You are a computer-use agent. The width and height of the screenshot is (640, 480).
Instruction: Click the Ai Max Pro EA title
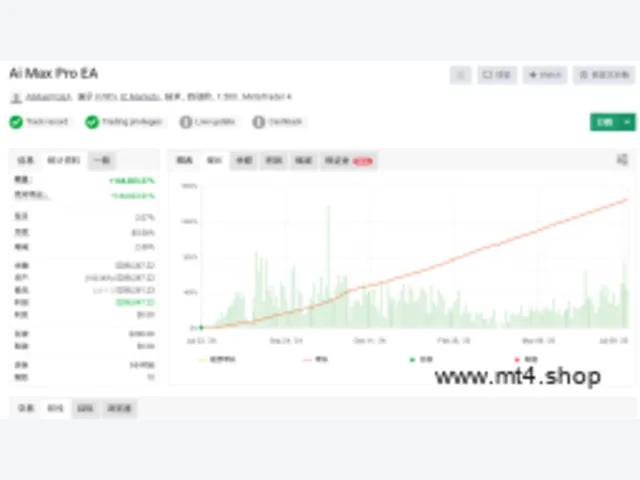tap(53, 74)
